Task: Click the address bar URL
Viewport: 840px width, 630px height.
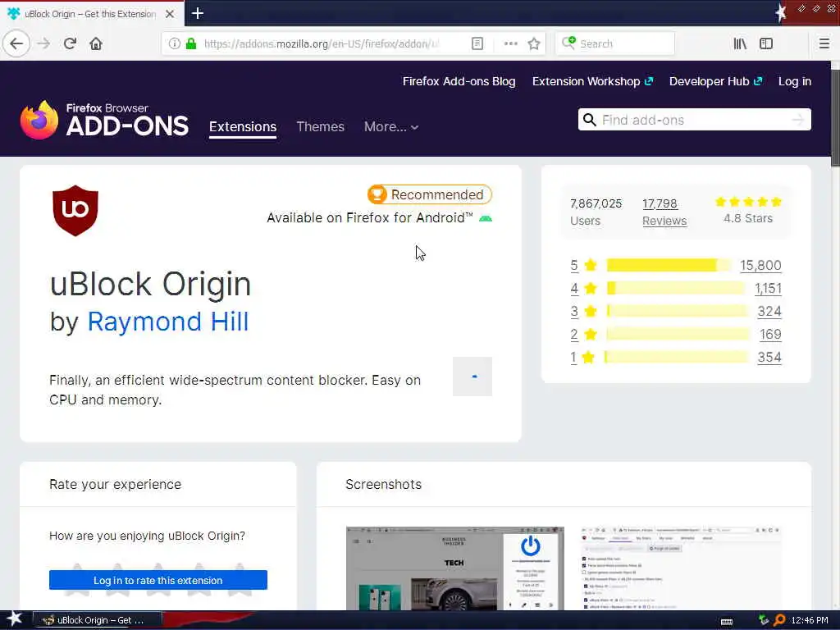Action: pyautogui.click(x=322, y=43)
